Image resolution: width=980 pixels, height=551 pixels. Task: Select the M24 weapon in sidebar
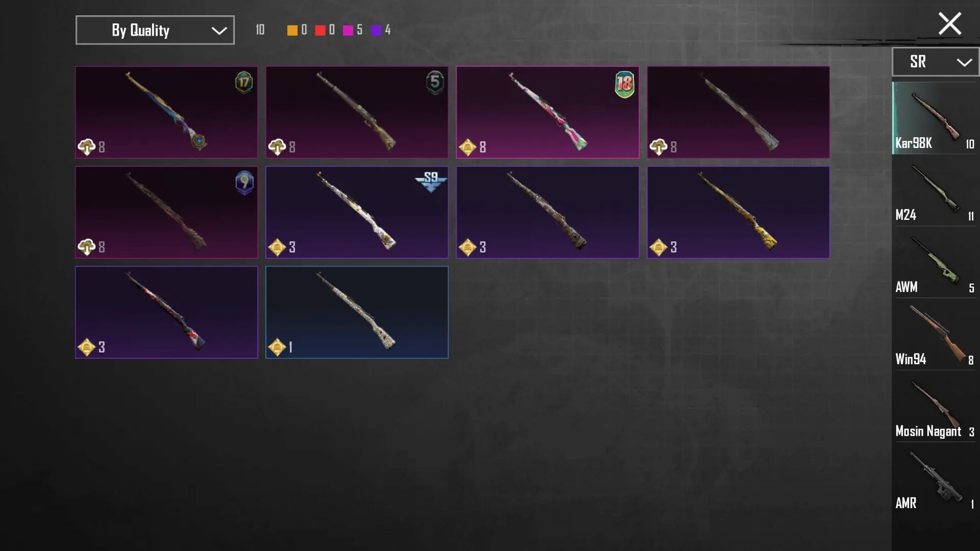(935, 190)
